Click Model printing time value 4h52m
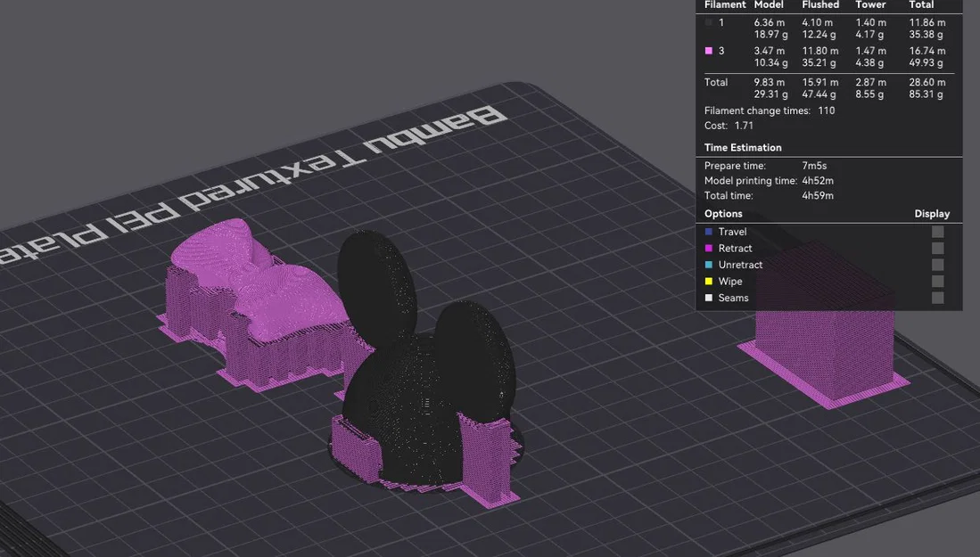This screenshot has width=980, height=557. point(818,180)
